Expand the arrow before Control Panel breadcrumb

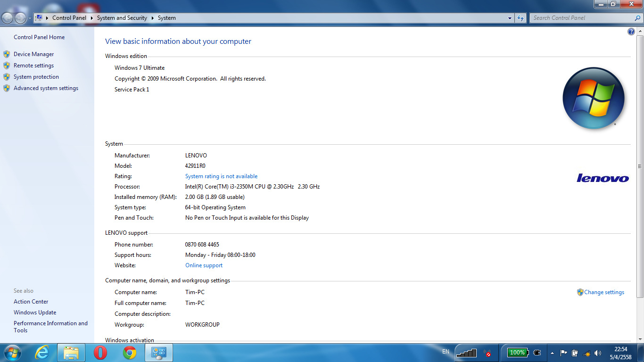click(47, 18)
